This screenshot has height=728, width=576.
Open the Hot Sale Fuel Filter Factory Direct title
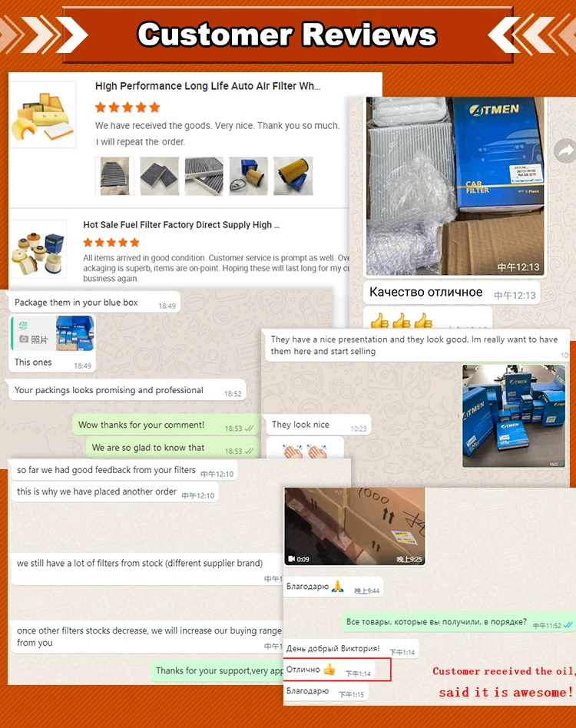coord(181,225)
